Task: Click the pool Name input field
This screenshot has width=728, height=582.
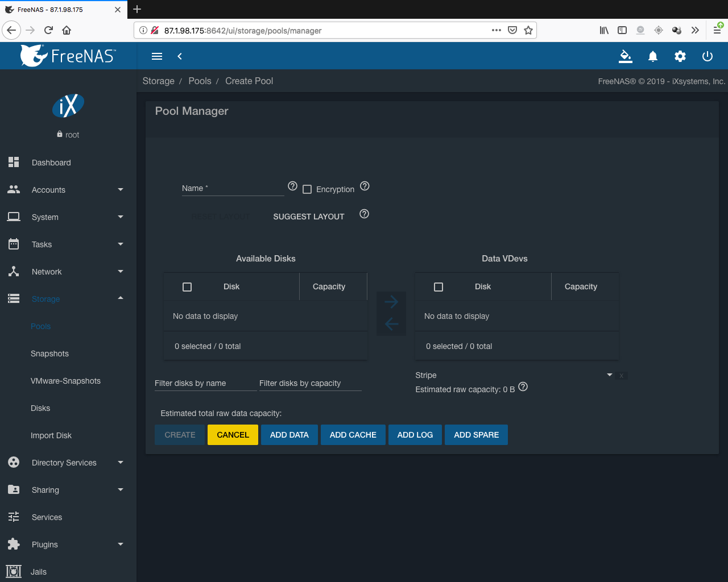Action: [x=233, y=189]
